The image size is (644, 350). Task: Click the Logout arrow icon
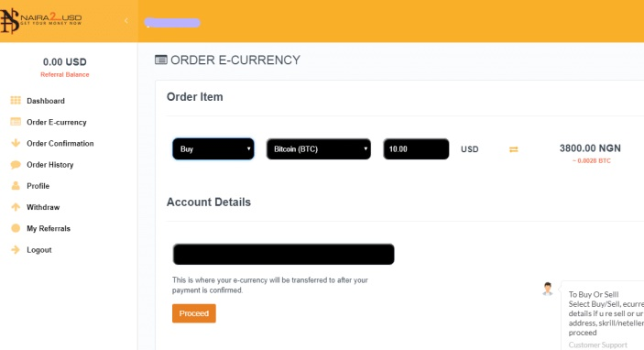tap(16, 249)
